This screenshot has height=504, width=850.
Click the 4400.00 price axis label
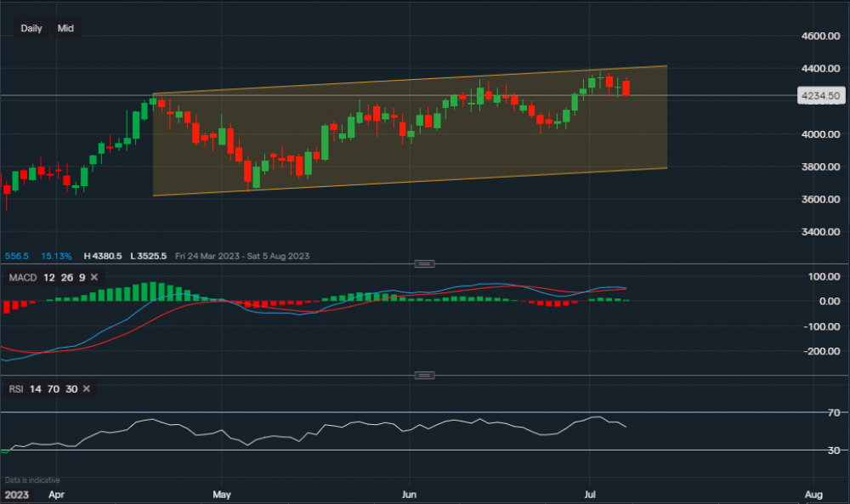819,69
